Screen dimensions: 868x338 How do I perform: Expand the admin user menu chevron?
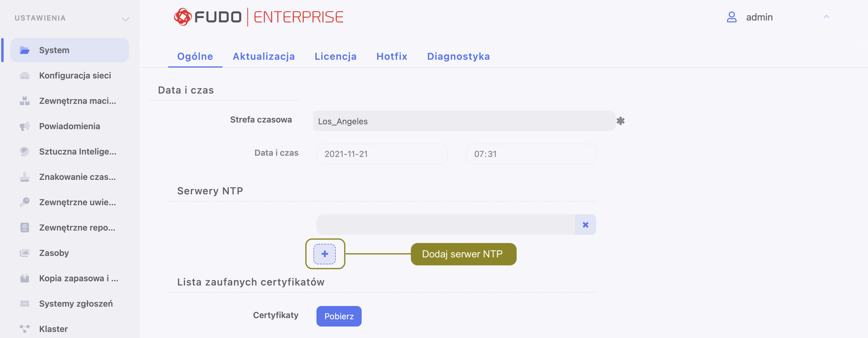[x=826, y=17]
